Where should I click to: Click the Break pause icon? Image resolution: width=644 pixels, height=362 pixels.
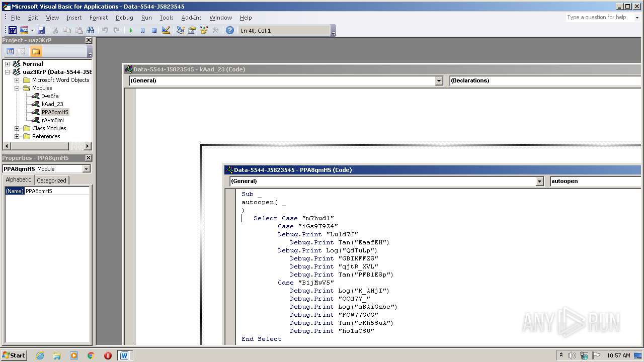click(142, 30)
